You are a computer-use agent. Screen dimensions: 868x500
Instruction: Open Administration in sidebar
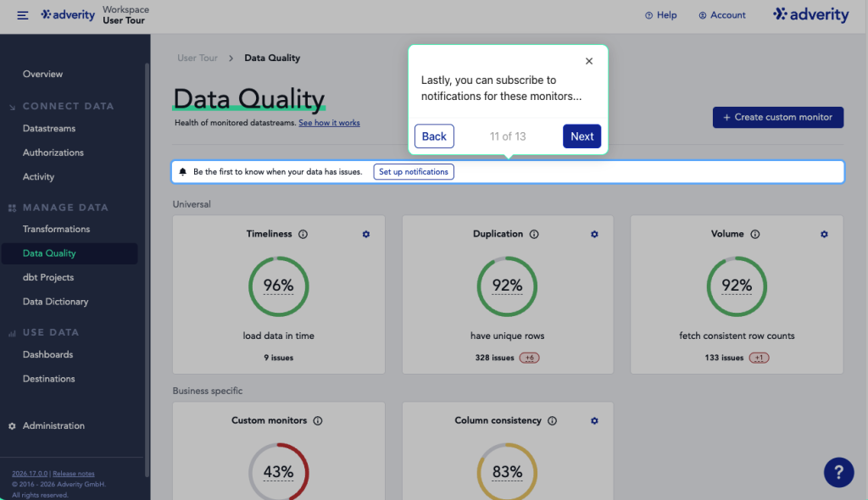pyautogui.click(x=53, y=425)
